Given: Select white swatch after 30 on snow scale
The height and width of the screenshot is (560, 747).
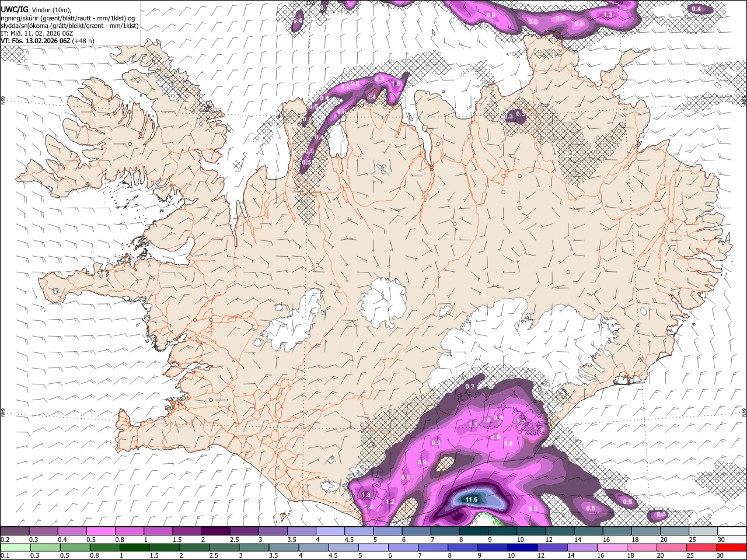Looking at the screenshot, I should [x=732, y=531].
